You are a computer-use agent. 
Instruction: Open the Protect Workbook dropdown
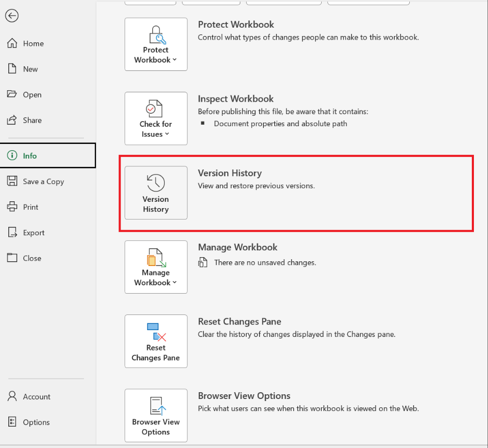point(155,44)
